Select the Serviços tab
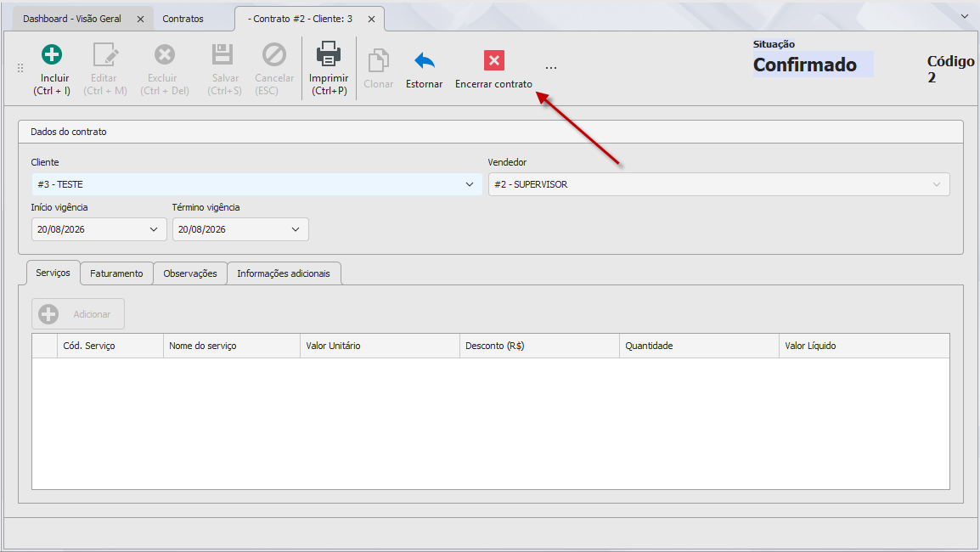 (54, 273)
